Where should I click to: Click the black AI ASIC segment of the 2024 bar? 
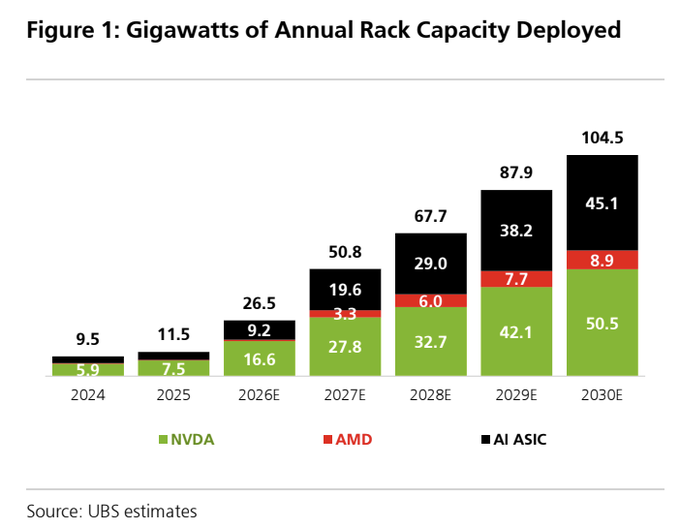point(88,360)
